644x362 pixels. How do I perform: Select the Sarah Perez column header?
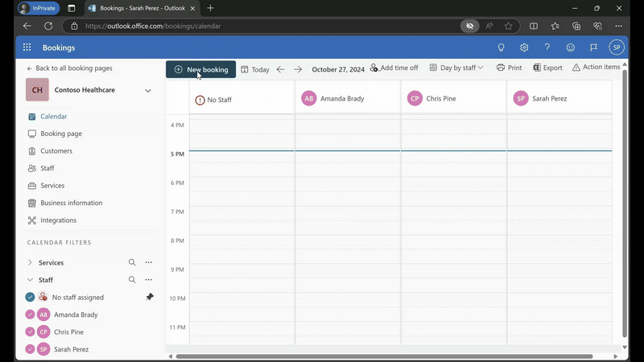[x=559, y=98]
